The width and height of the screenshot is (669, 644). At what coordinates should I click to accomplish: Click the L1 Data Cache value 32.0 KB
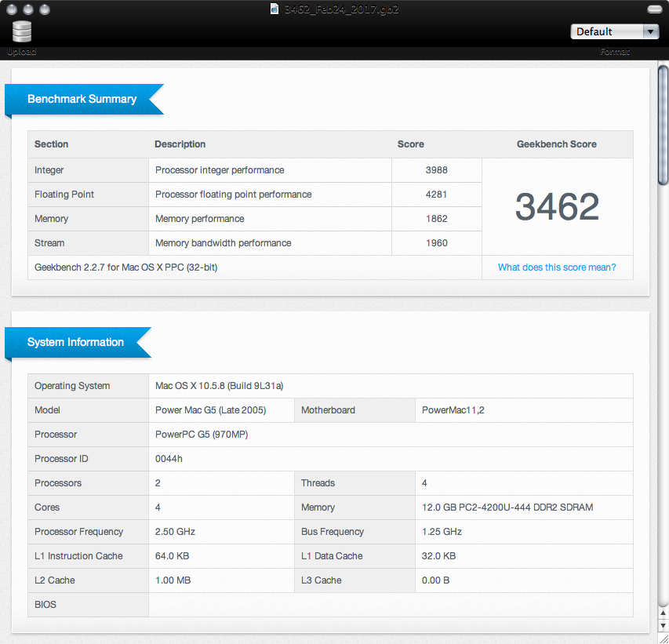[439, 556]
